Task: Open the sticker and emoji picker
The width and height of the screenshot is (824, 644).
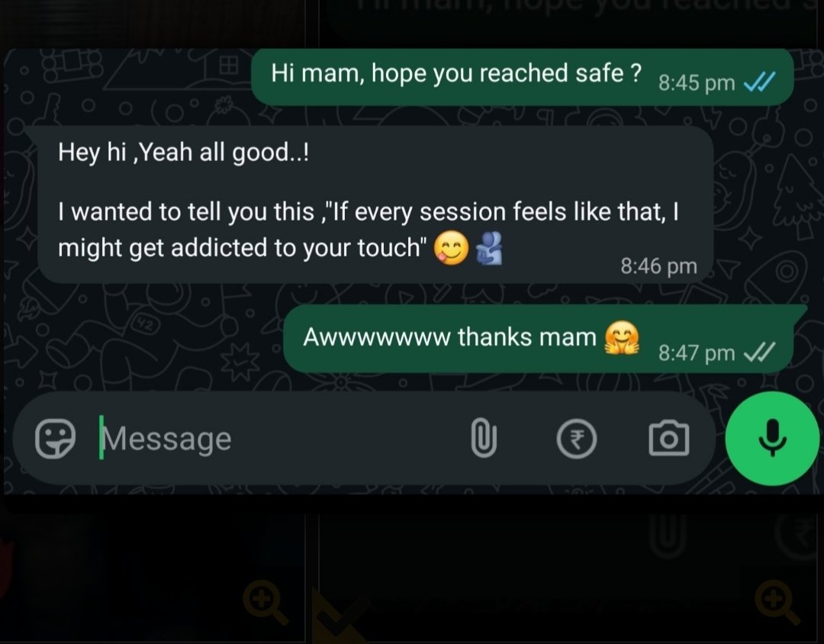Action: [55, 439]
